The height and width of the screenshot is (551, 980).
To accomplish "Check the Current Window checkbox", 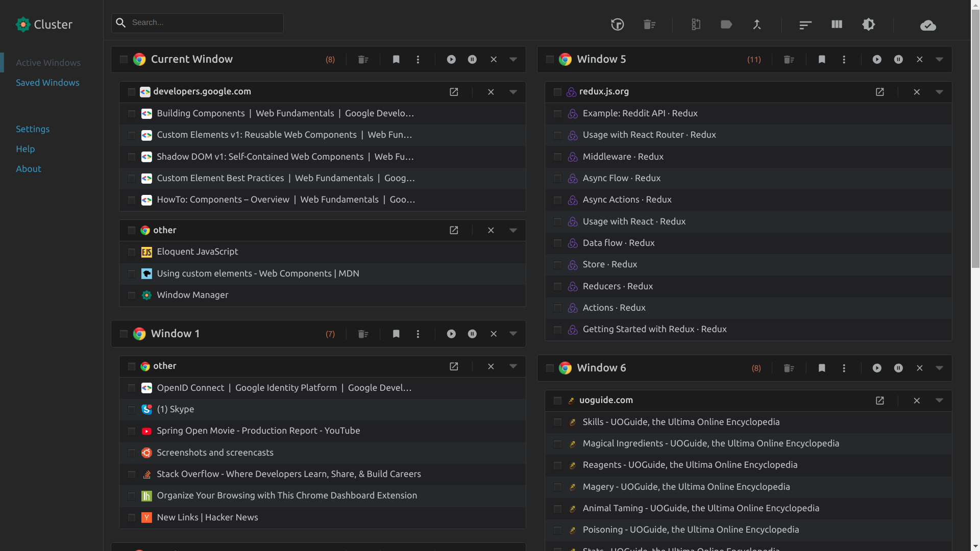I will 124,60.
